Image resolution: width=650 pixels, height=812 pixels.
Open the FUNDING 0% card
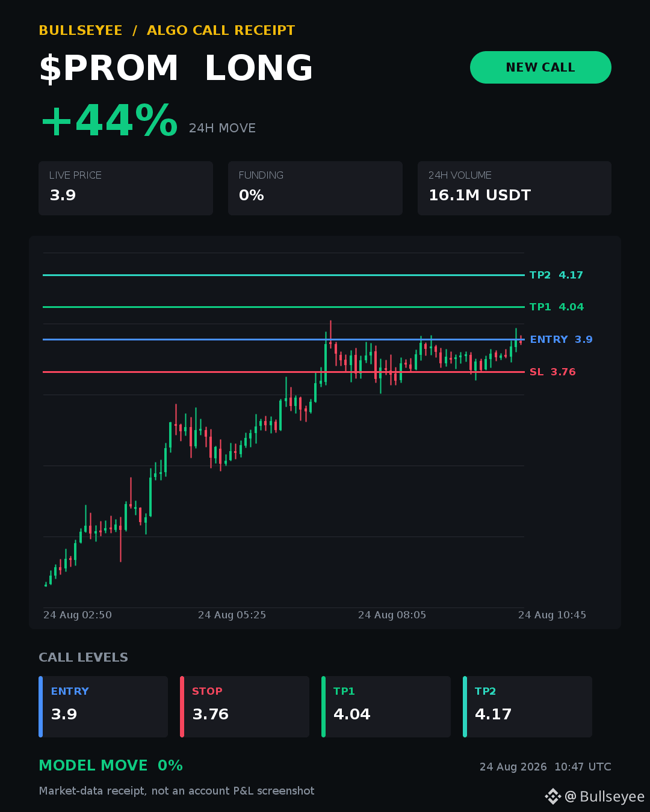(x=315, y=188)
